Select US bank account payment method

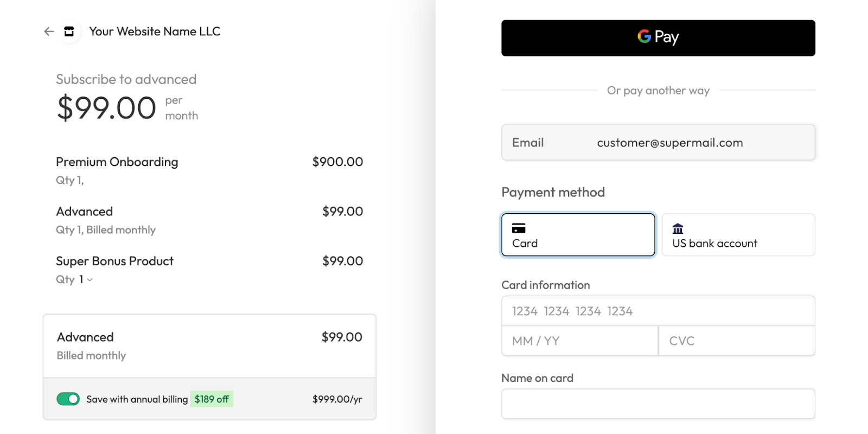pyautogui.click(x=738, y=235)
